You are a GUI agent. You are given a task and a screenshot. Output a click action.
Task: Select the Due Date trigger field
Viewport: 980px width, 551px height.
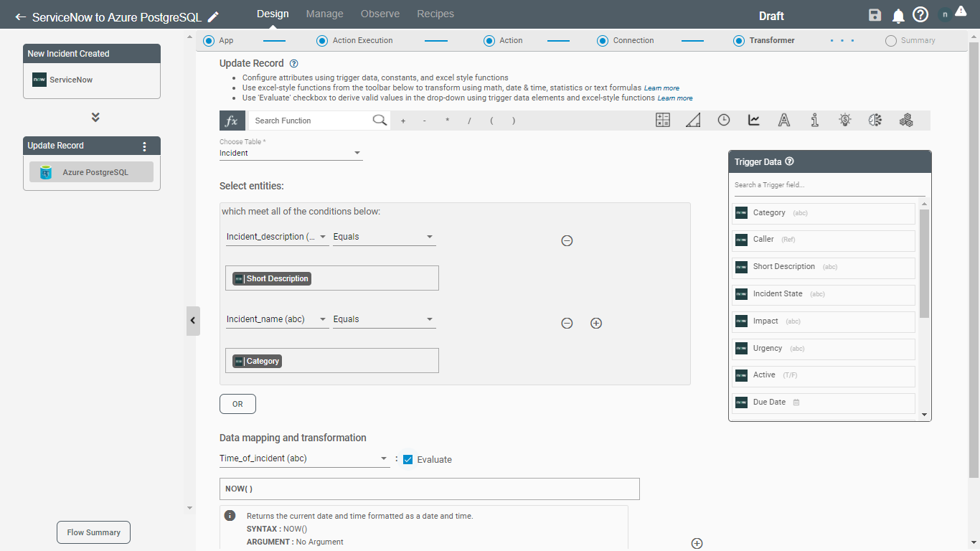click(824, 403)
